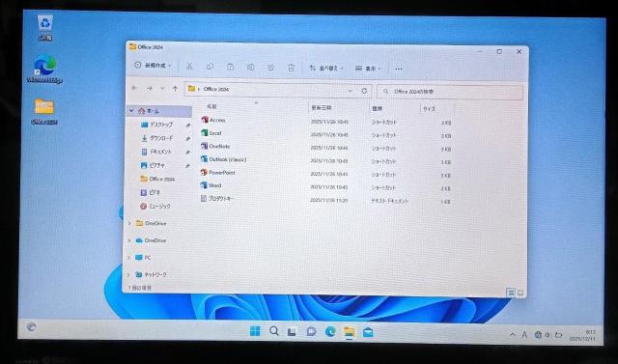
Task: Open the Widgets button on taskbar
Action: click(x=32, y=326)
